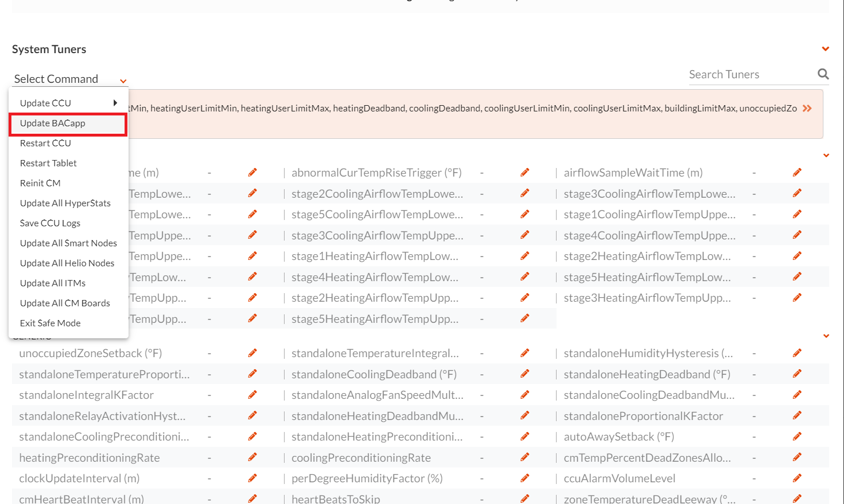Click the search magnifier icon for tuners
This screenshot has width=844, height=504.
point(823,74)
